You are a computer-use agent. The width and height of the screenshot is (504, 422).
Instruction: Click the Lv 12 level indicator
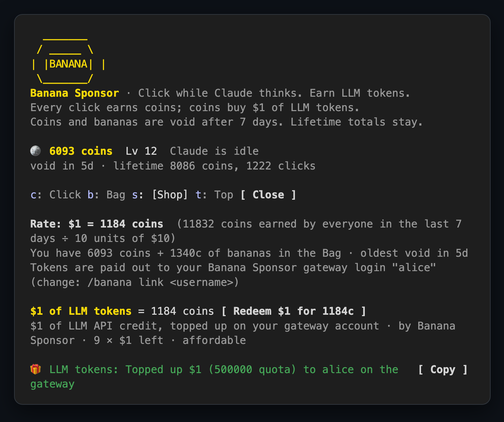(x=141, y=151)
